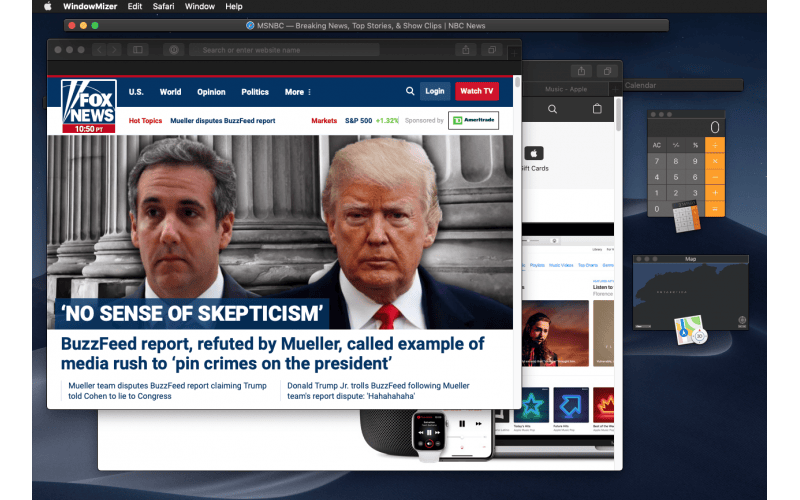This screenshot has height=500, width=800.
Task: Click the 7 key on the Calculator
Action: click(x=657, y=161)
